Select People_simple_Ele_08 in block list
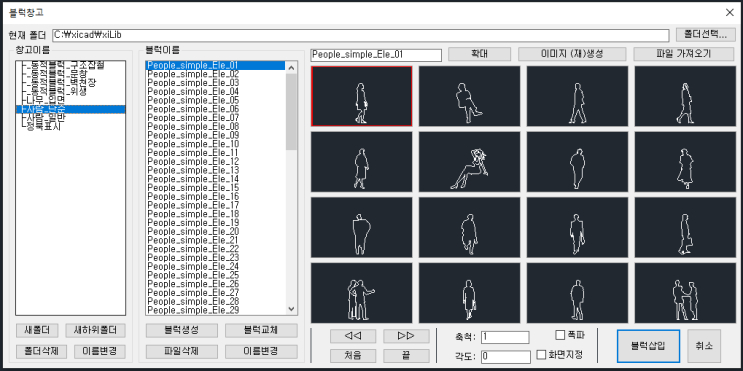Viewport: 743px width, 371px height. click(216, 127)
